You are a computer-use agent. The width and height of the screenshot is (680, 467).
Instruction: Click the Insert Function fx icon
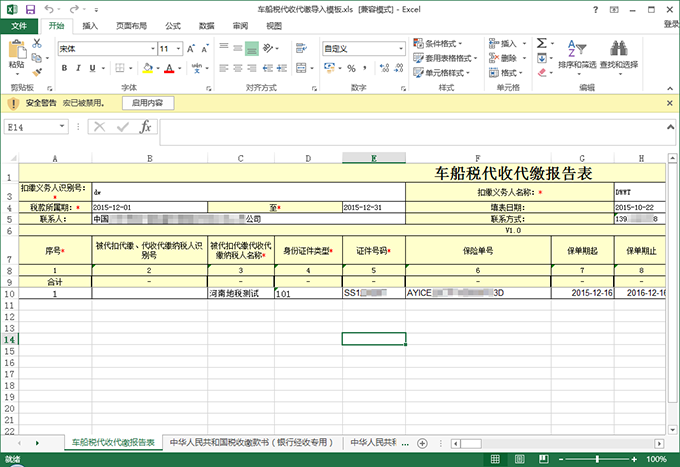point(145,127)
